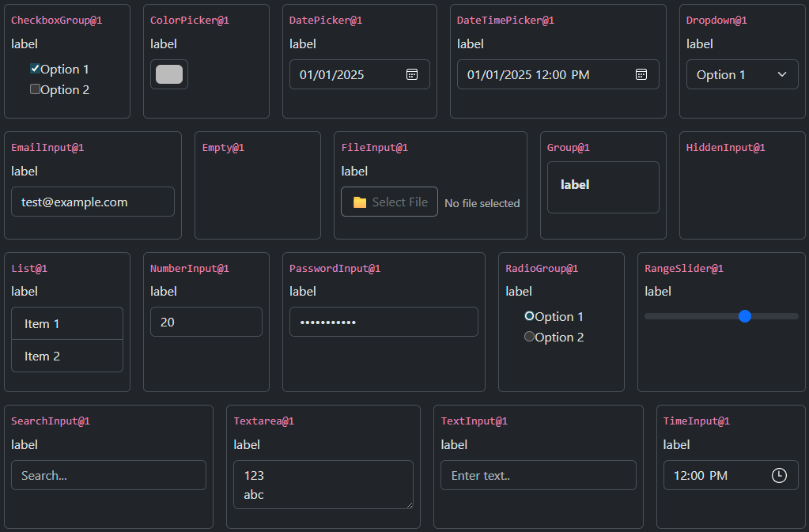Click the RangeSlider handle
Viewport: 809px width, 532px height.
[x=744, y=315]
